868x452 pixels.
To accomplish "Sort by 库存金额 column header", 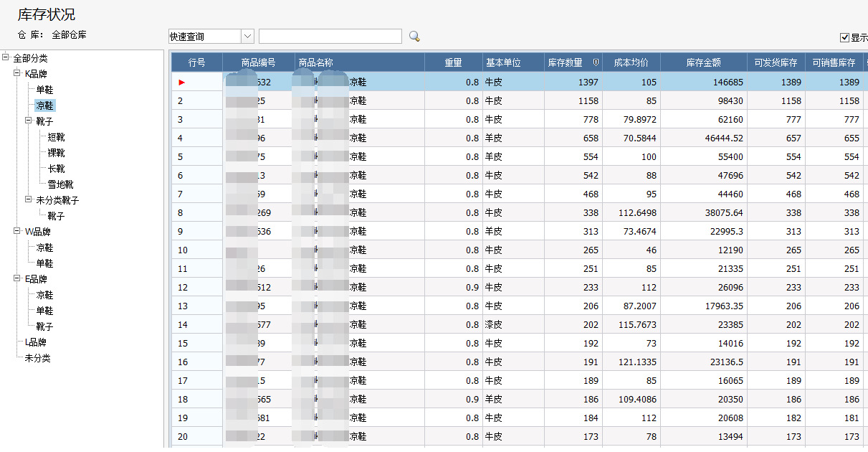I will [x=703, y=62].
